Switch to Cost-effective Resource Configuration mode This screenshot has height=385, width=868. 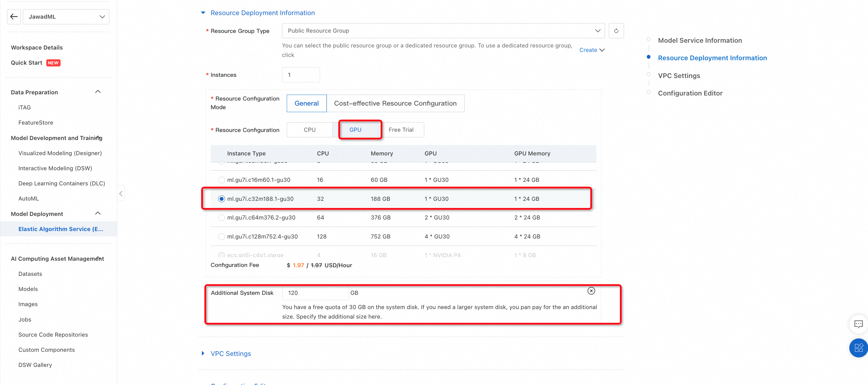point(395,103)
